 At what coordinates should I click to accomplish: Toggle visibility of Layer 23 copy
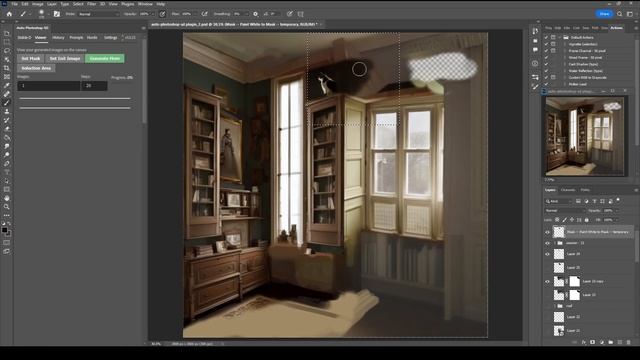(547, 281)
